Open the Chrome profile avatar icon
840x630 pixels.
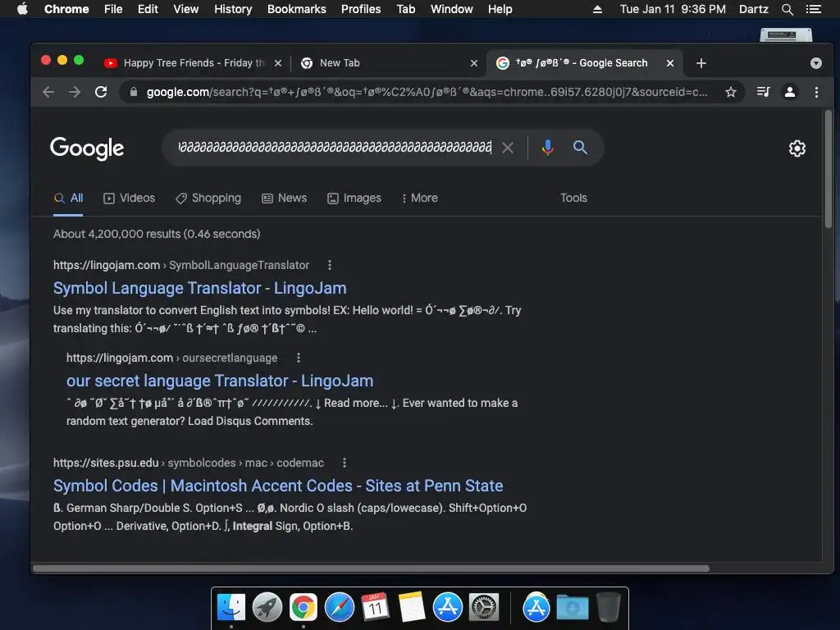tap(790, 92)
